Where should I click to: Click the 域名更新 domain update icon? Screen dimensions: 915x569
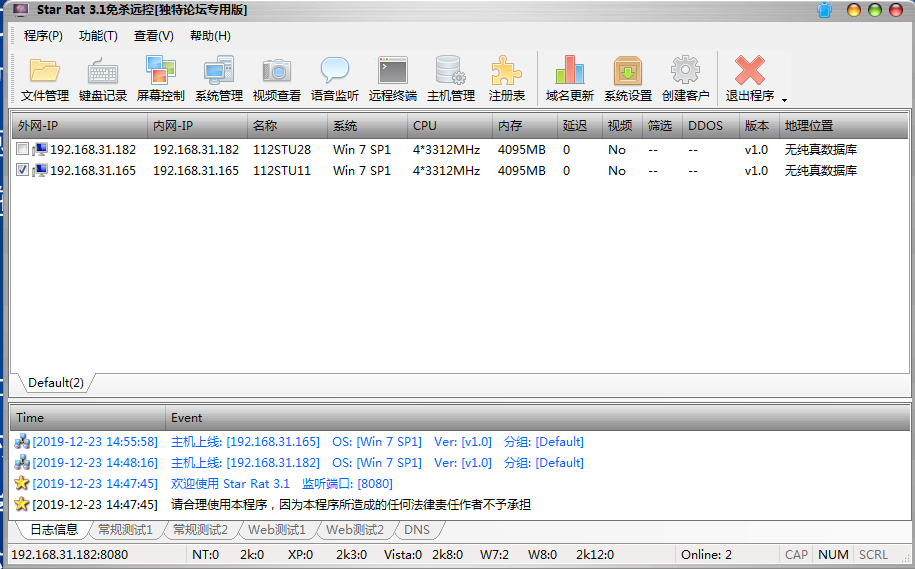pyautogui.click(x=570, y=71)
